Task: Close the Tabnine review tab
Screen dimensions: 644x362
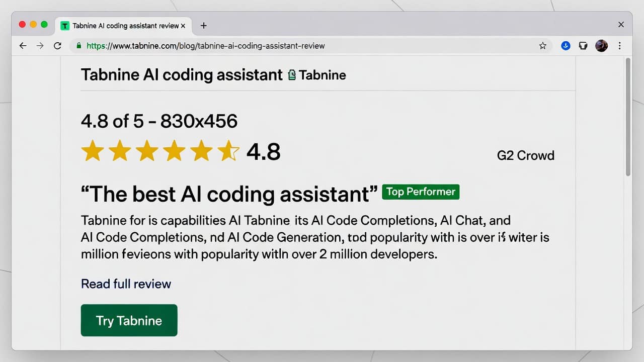Action: [183, 26]
